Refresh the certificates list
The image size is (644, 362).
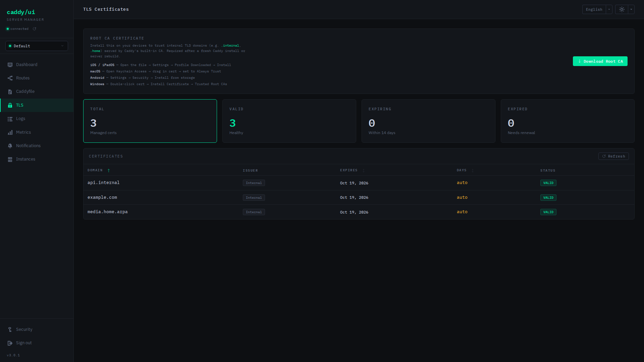[x=613, y=156]
